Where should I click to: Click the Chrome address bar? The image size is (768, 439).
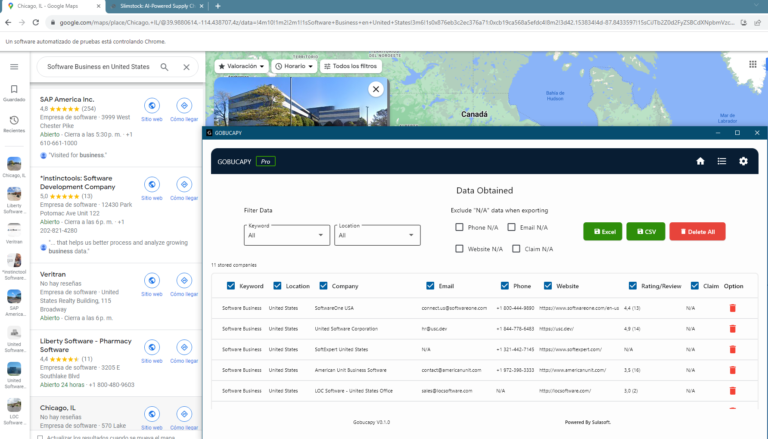(x=397, y=23)
